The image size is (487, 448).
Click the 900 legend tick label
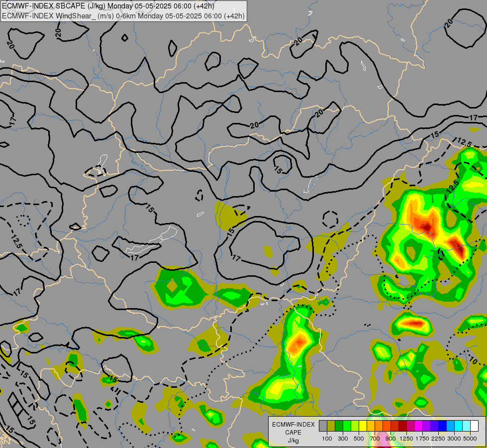pyautogui.click(x=390, y=439)
